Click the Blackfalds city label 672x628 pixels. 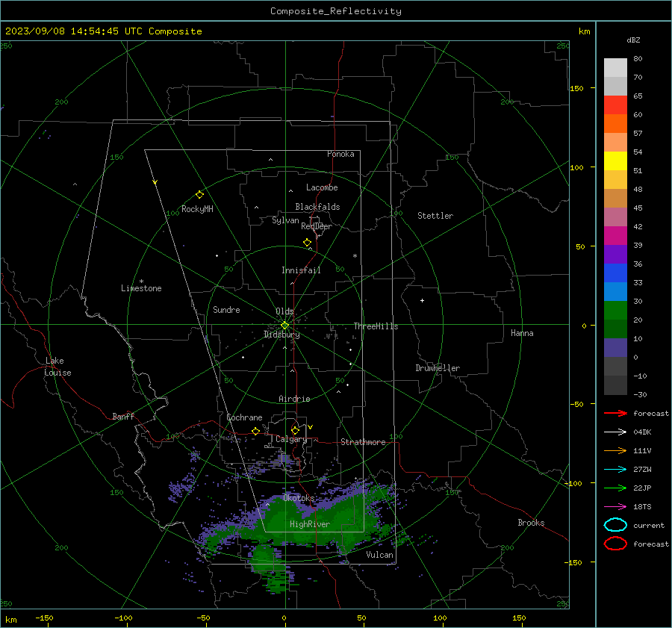(x=317, y=207)
